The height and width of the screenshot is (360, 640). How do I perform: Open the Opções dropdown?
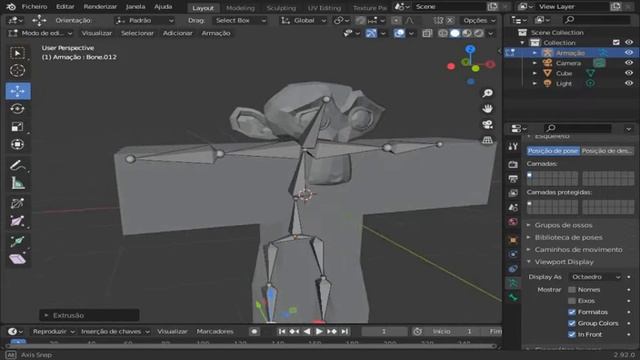click(x=479, y=20)
